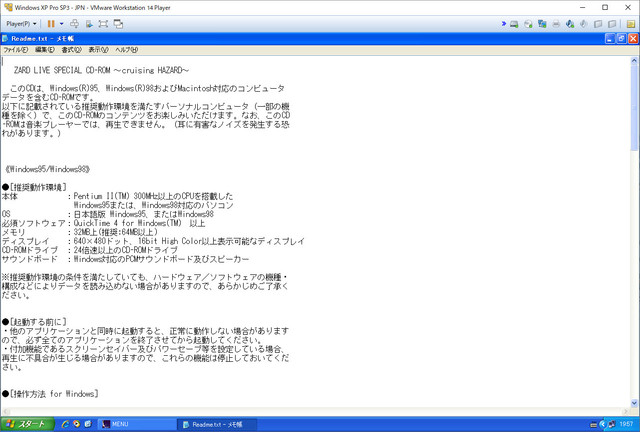
Task: Open the ファイル(F) menu in Notepad
Action: pos(16,50)
